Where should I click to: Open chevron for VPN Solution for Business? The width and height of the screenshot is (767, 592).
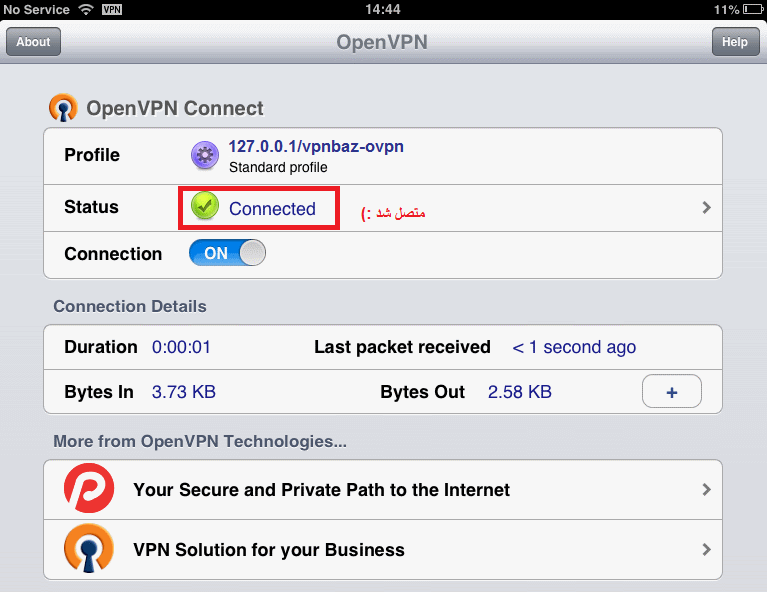tap(706, 549)
